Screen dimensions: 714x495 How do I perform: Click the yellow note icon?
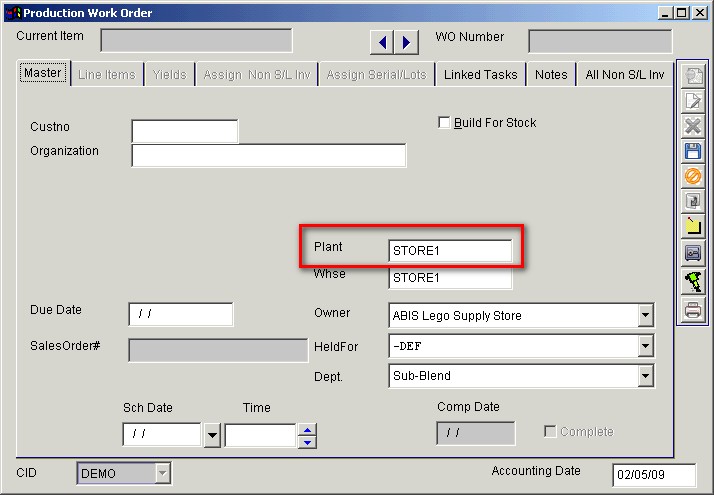692,227
